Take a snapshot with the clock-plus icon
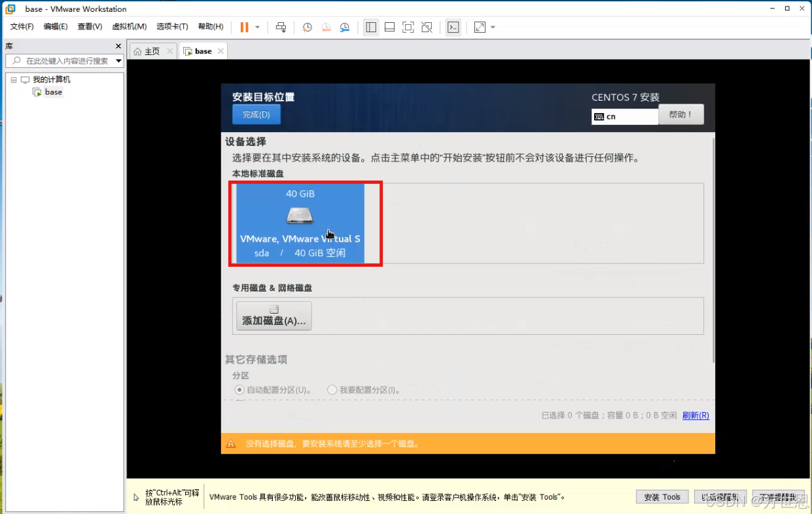812x514 pixels. click(x=307, y=27)
